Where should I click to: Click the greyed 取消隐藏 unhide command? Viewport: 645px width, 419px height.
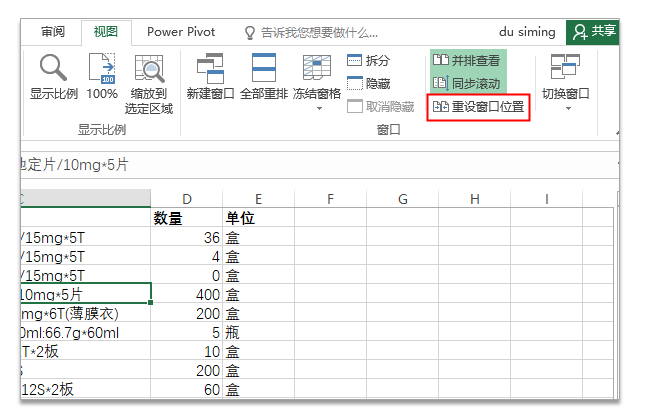point(381,106)
